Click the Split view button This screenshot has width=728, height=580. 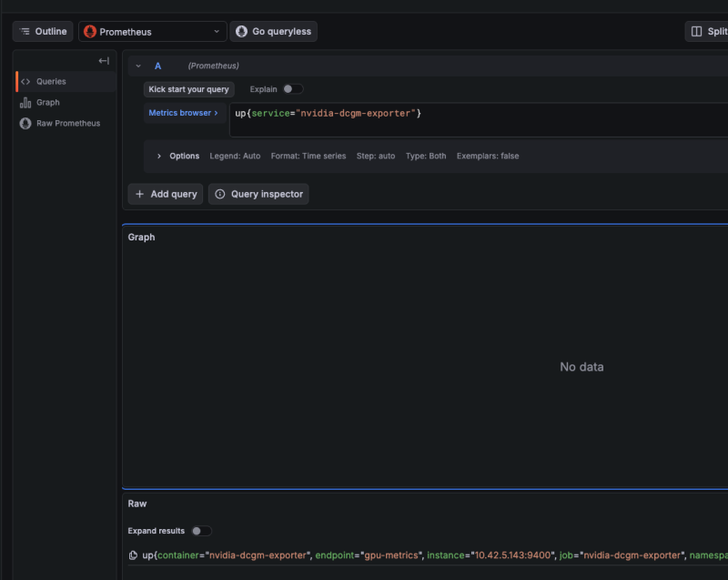[708, 32]
